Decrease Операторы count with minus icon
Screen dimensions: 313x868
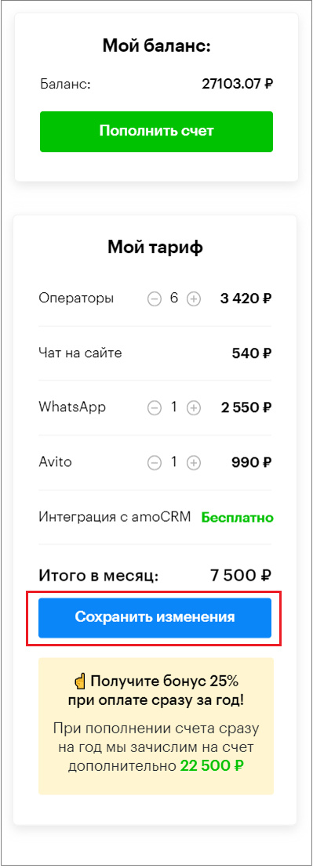coord(154,299)
